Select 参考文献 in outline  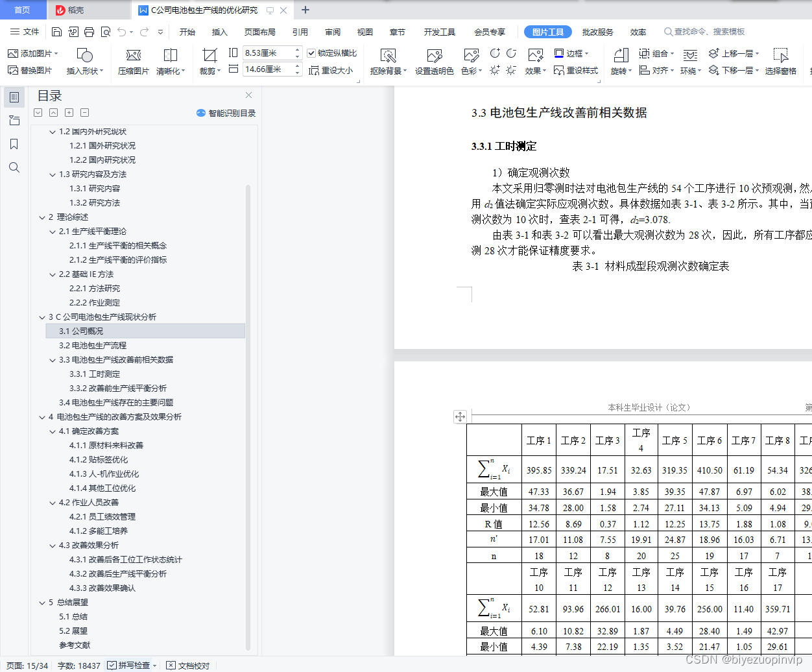pyautogui.click(x=75, y=645)
